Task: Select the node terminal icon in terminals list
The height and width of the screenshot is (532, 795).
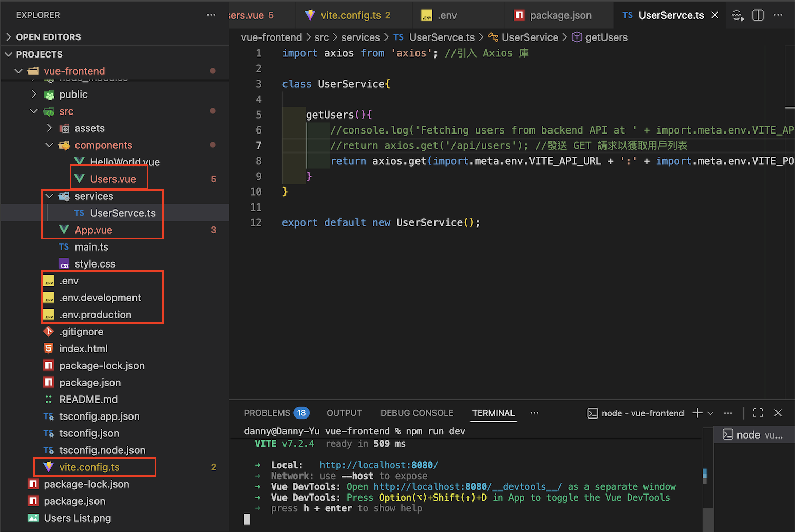Action: point(728,434)
